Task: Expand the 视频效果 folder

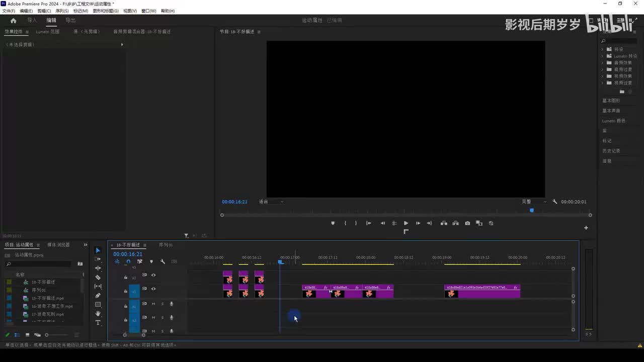Action: (603, 76)
